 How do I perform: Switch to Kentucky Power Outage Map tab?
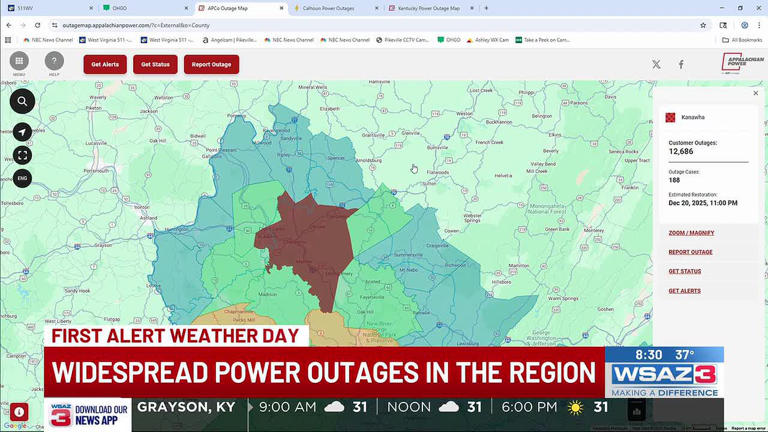pos(431,8)
